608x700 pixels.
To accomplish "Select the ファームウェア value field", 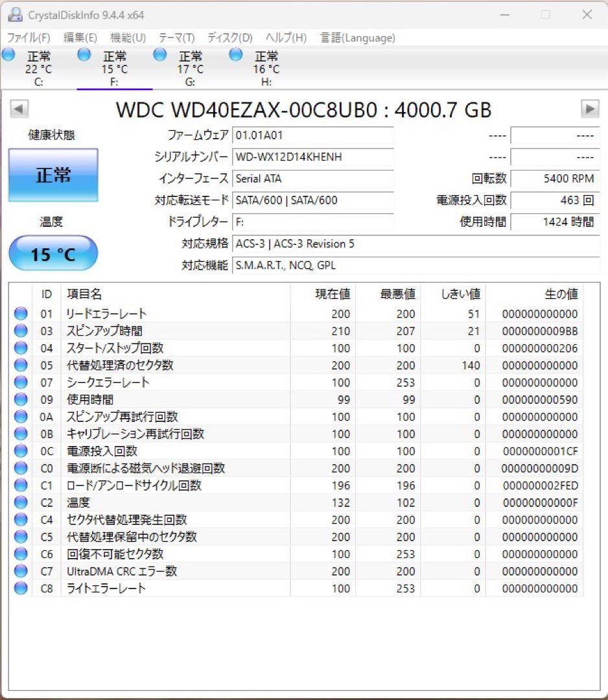I will [313, 135].
